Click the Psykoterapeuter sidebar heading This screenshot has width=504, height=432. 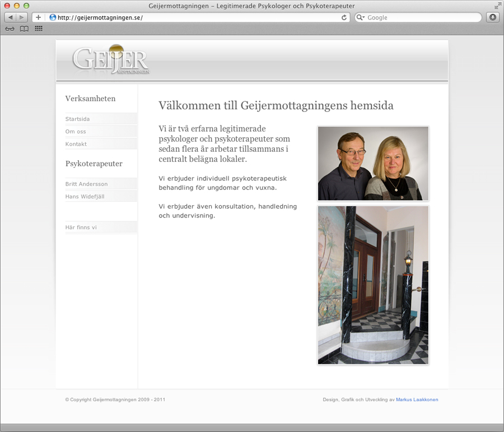coord(94,164)
